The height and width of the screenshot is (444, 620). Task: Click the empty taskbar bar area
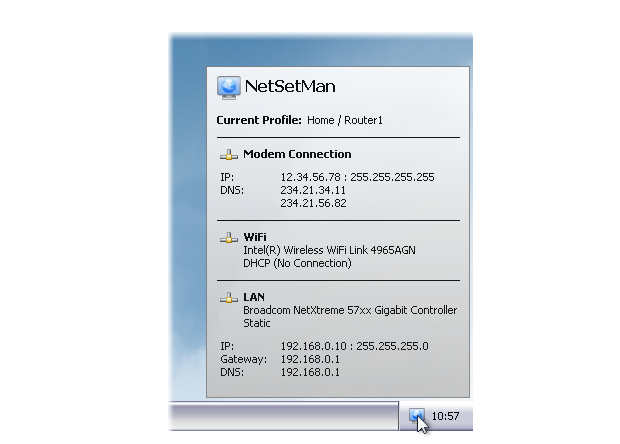(284, 416)
